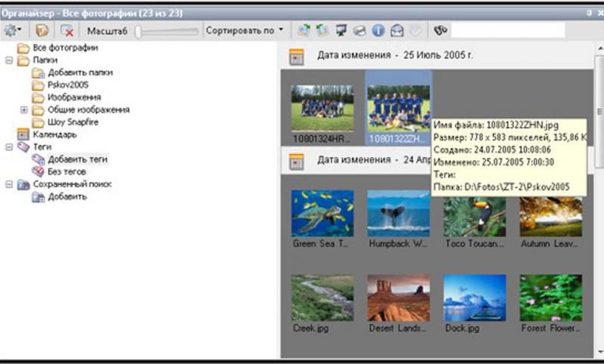Collapse the Папки tree node

point(9,60)
